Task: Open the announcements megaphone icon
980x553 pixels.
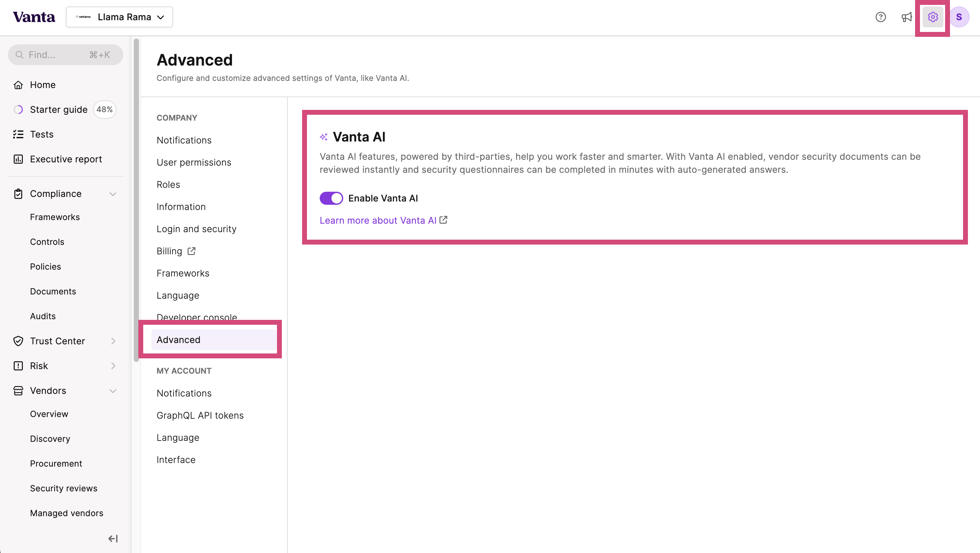Action: coord(907,17)
